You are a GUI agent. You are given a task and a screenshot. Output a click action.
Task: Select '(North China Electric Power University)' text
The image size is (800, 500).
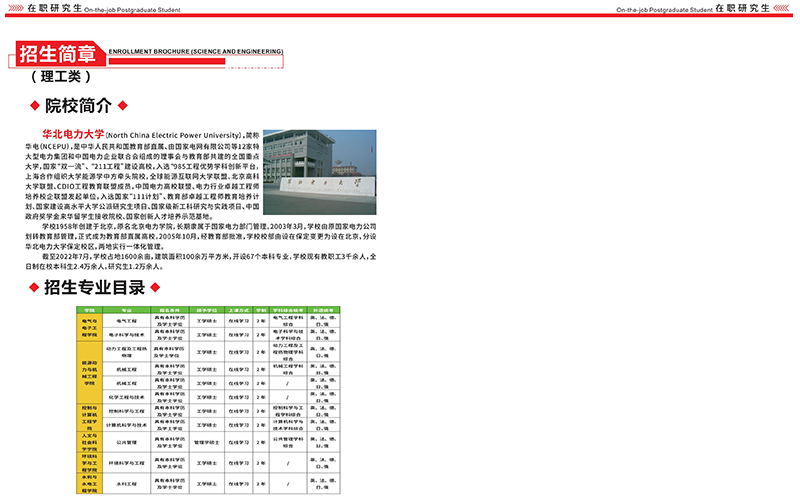(173, 135)
